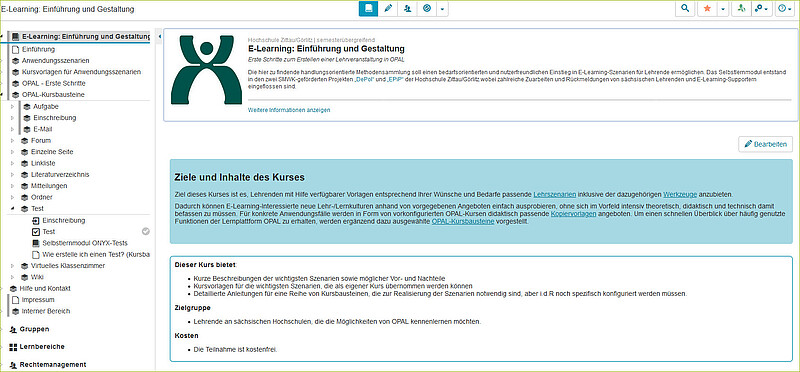Expand the Wiki node triangle

click(x=13, y=277)
